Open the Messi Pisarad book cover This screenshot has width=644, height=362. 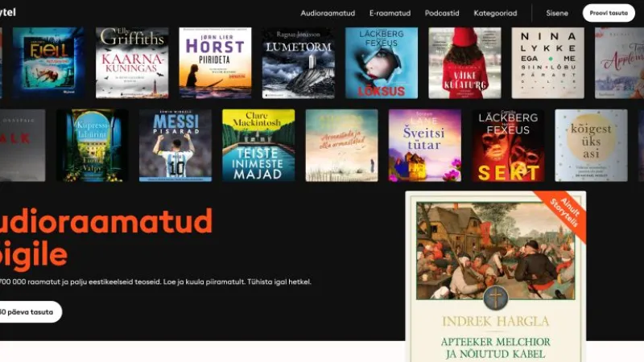(x=175, y=146)
